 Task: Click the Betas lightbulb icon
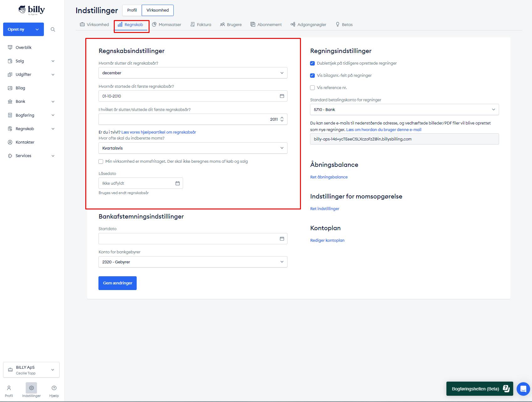338,24
